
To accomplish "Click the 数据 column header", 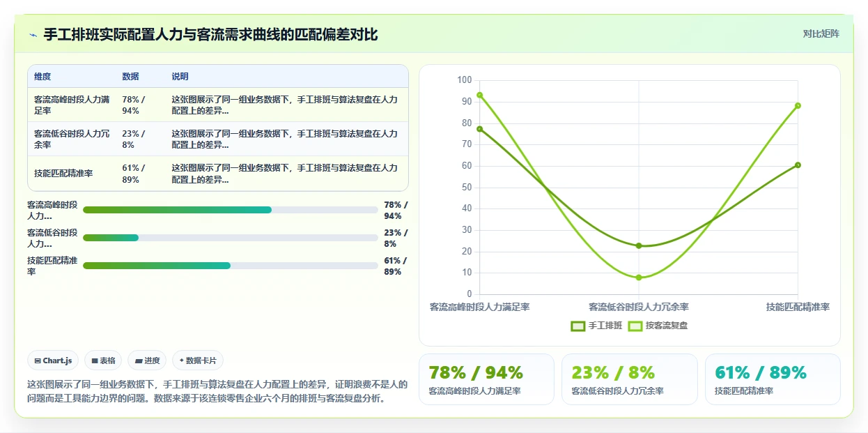I will tap(130, 77).
